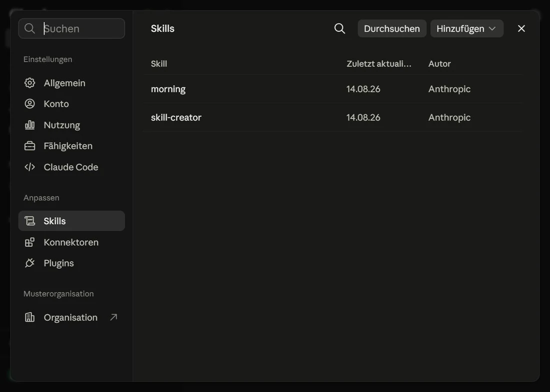Click the Fähigkeiten briefcase icon
The width and height of the screenshot is (550, 392).
click(30, 146)
